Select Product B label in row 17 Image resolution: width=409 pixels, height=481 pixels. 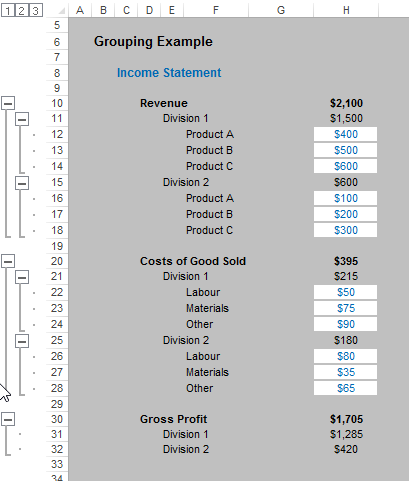tap(209, 214)
